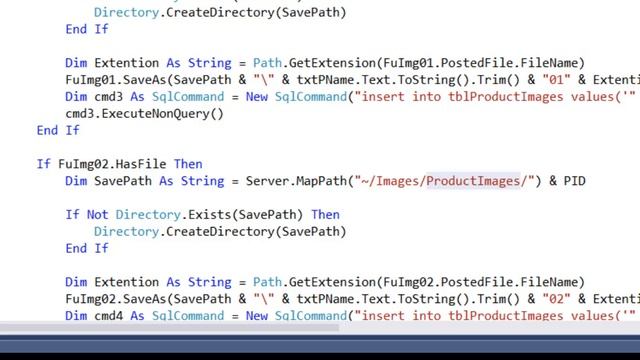Click the "01" string literal
The image size is (640, 360).
[556, 80]
